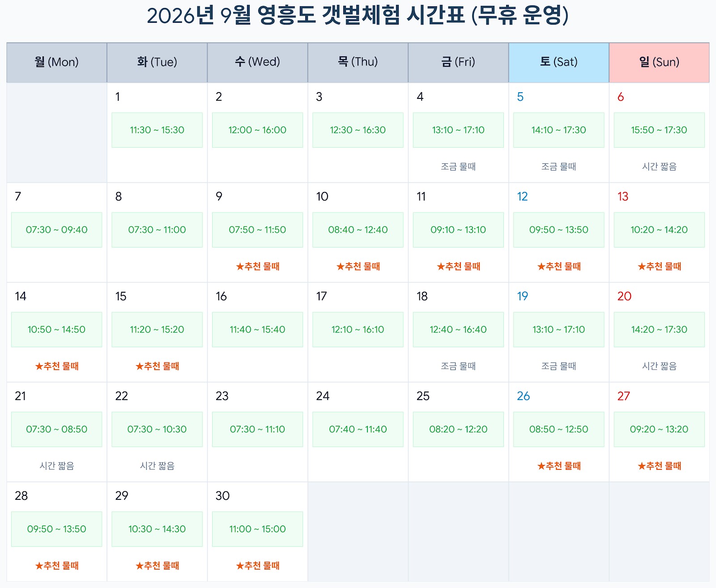Select date number 19
The width and height of the screenshot is (716, 588).
click(x=523, y=296)
